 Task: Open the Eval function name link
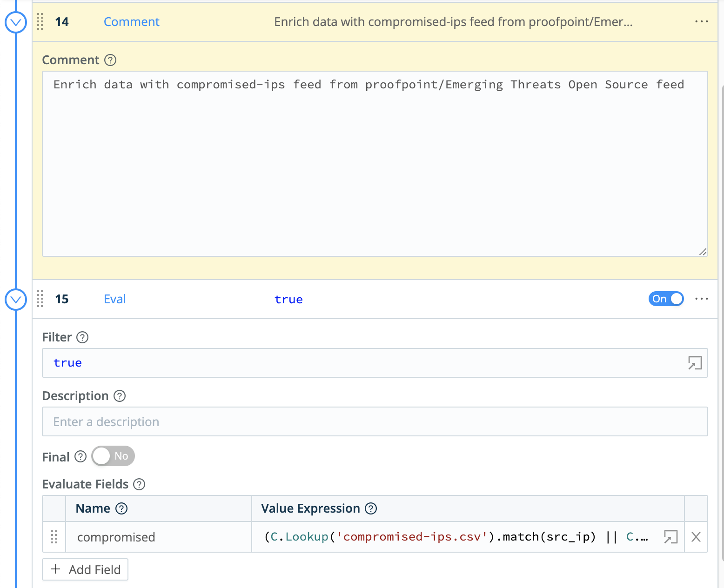[114, 299]
